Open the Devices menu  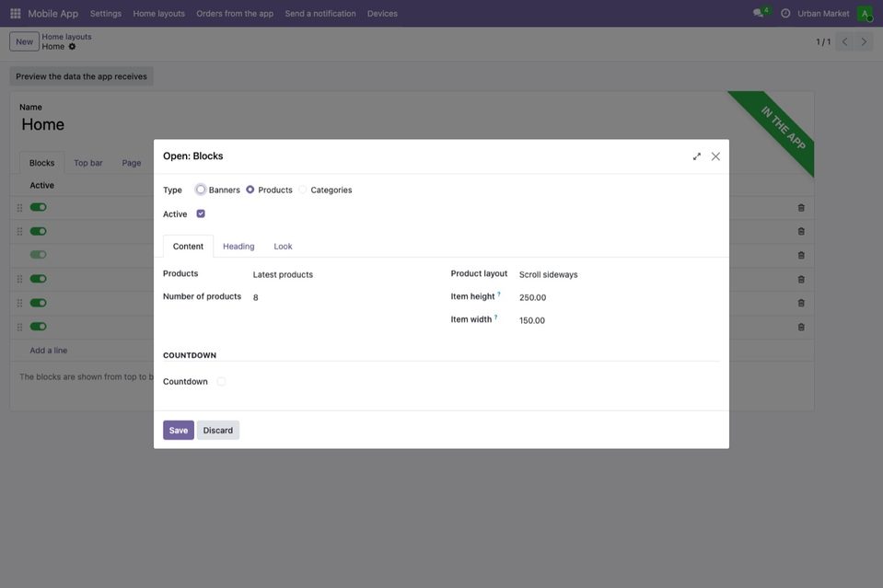tap(382, 14)
